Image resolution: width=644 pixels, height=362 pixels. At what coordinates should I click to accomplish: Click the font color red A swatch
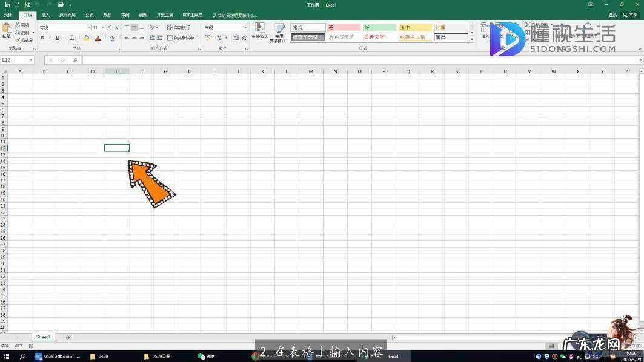click(98, 38)
